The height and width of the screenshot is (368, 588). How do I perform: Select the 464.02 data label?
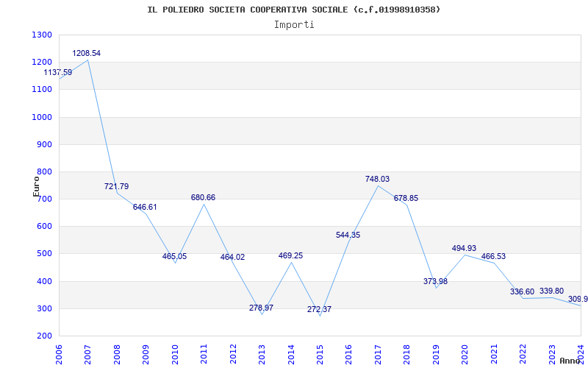[x=232, y=257]
